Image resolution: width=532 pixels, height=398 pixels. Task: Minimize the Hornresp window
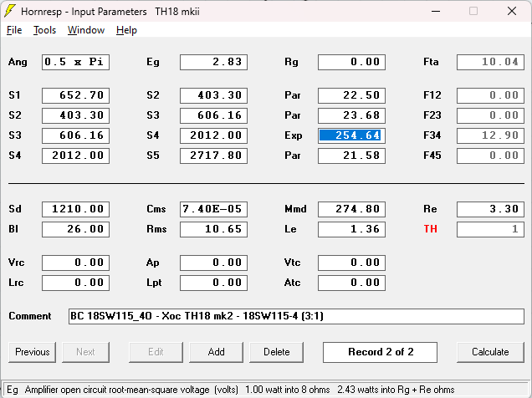pyautogui.click(x=436, y=11)
